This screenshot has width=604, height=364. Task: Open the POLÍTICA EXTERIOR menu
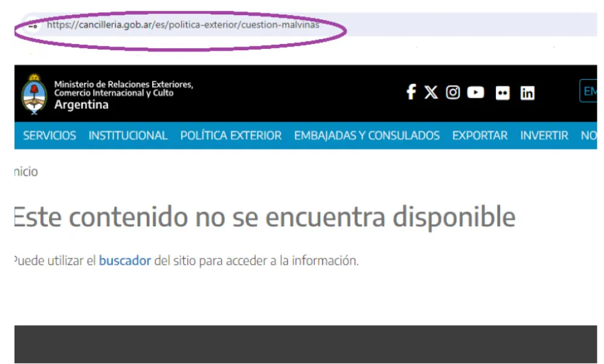coord(231,135)
